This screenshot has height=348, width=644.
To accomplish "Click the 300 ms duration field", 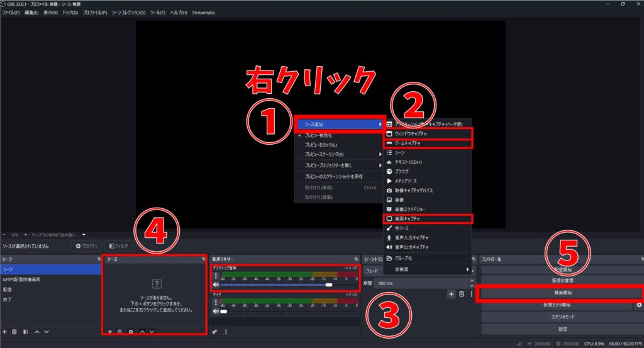I will click(x=422, y=283).
